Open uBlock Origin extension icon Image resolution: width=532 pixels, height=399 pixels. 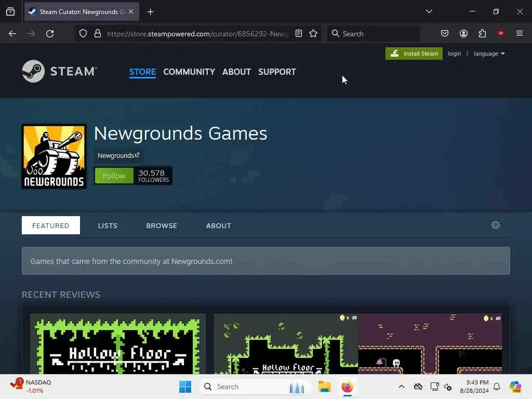click(x=501, y=33)
